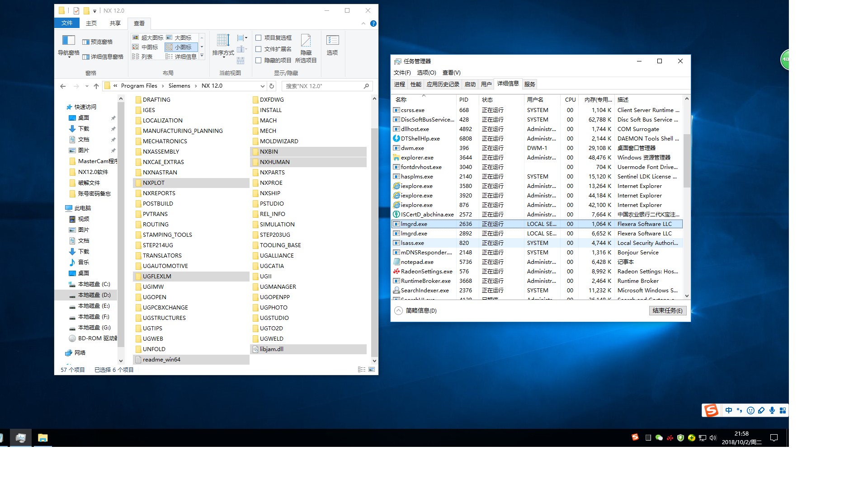
Task: Select the libjam.dll file
Action: pyautogui.click(x=308, y=349)
